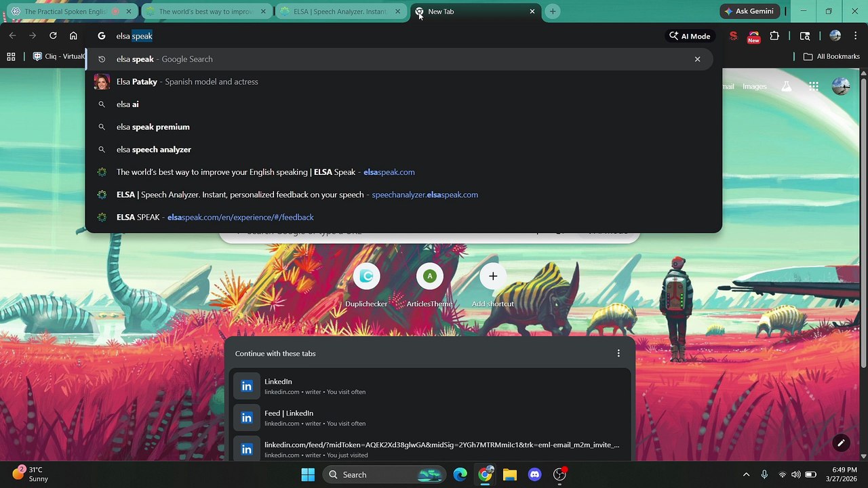Switch to ELSA Speech Analyzer tab
This screenshot has height=488, width=868.
[340, 12]
